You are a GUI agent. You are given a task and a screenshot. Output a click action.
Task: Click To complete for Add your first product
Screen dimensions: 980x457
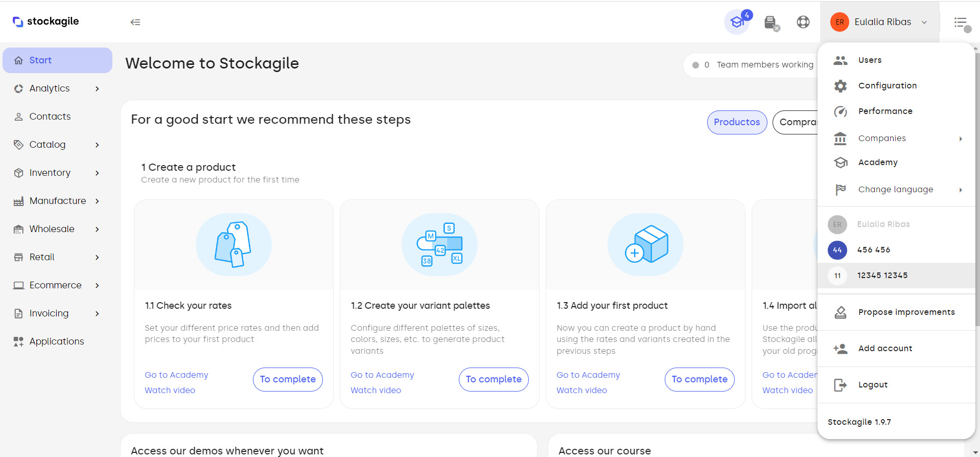pos(699,379)
